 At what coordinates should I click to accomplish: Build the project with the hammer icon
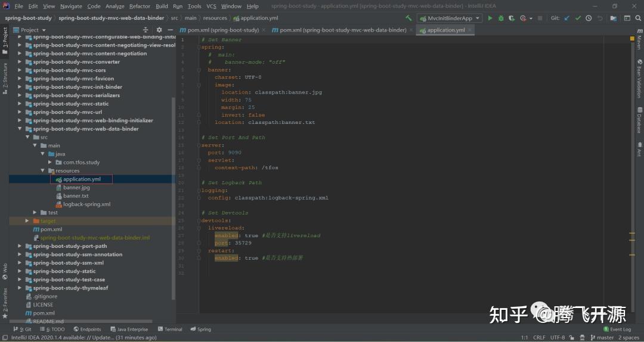click(408, 18)
